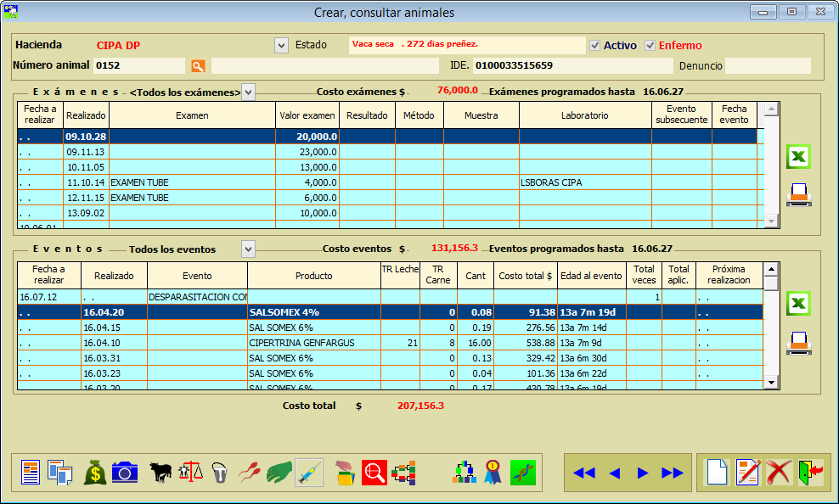The image size is (839, 504).
Task: Click the syringe events icon
Action: point(308,472)
